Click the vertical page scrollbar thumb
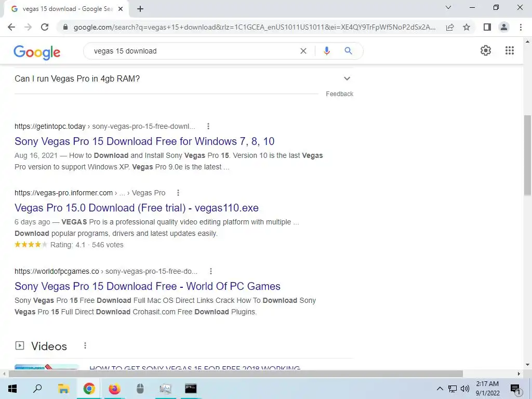 [527, 155]
